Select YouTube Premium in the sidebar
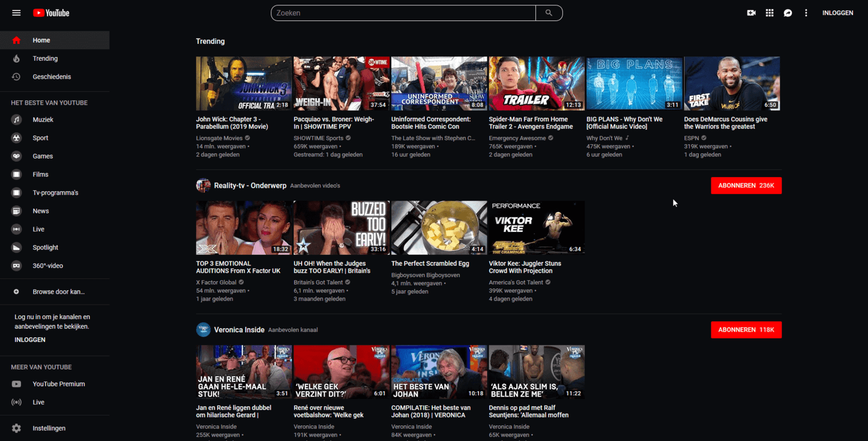The image size is (868, 441). [55, 384]
